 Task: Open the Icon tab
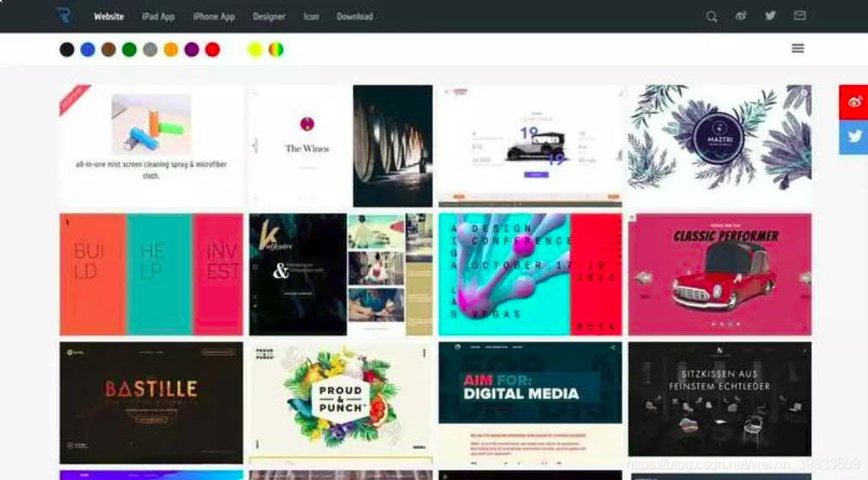tap(311, 16)
